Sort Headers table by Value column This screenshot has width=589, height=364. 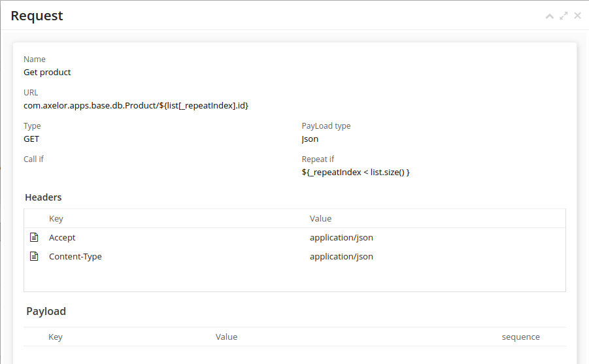[x=320, y=219]
